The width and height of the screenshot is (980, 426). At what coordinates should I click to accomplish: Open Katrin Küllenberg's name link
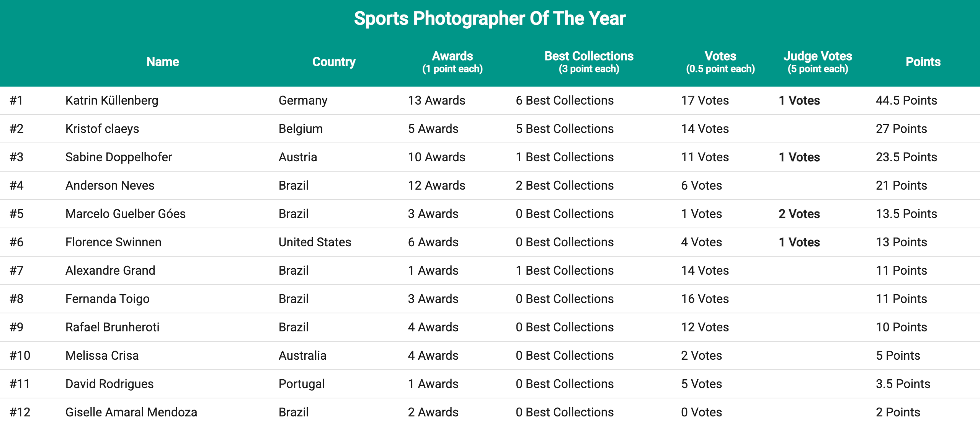(x=112, y=100)
